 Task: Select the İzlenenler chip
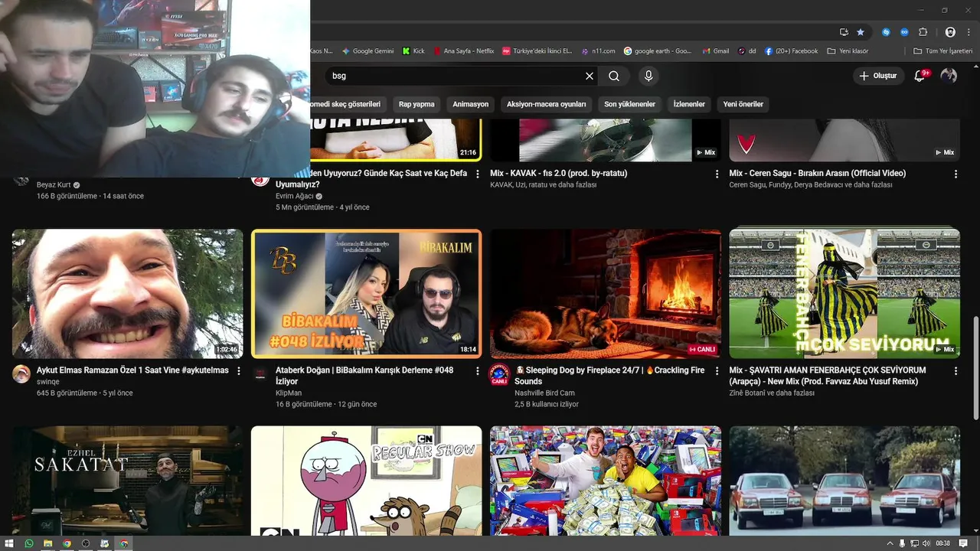click(689, 104)
